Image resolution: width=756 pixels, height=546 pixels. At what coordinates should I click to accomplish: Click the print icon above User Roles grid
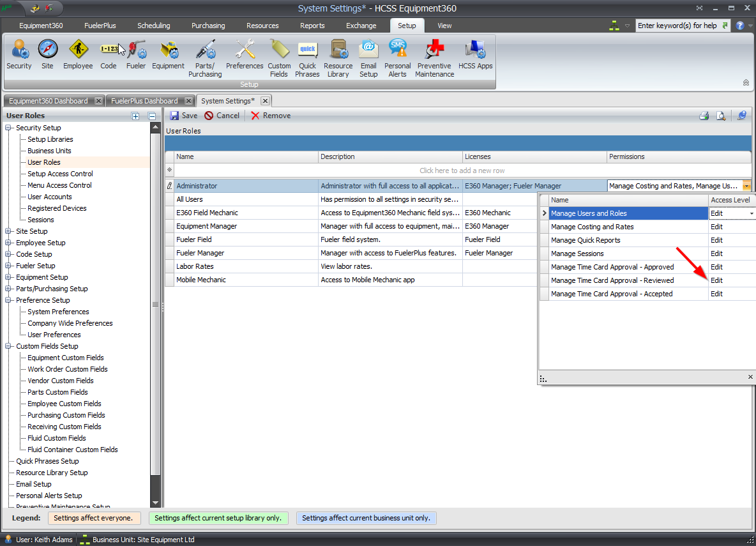704,116
